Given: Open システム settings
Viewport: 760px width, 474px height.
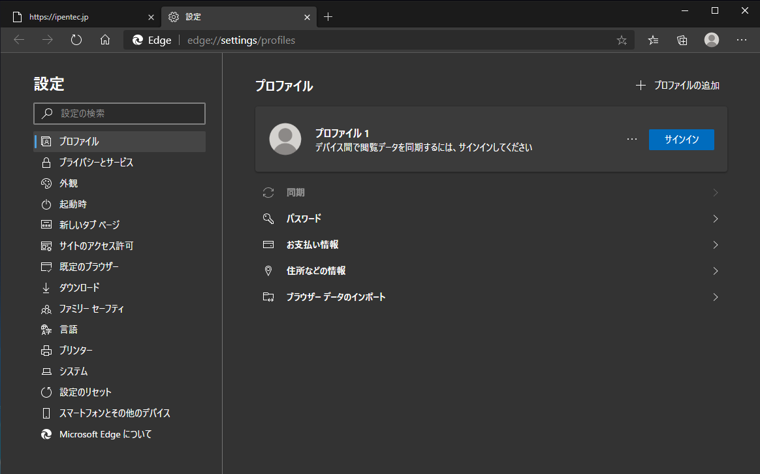Looking at the screenshot, I should coord(119,371).
